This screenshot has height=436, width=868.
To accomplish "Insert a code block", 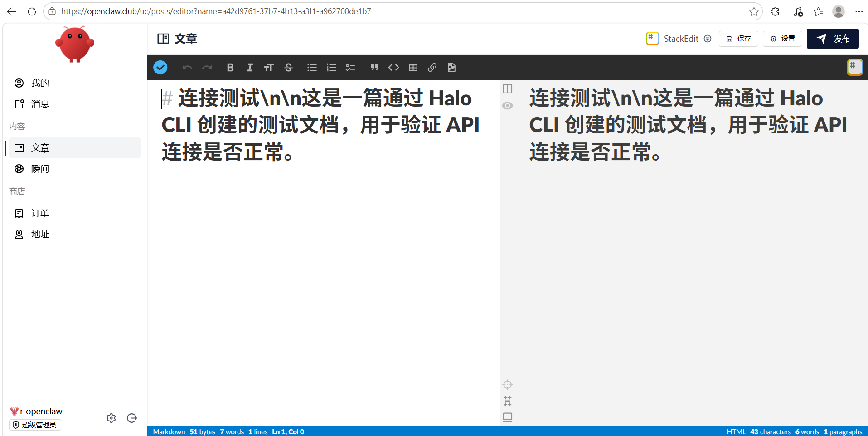I will [393, 68].
